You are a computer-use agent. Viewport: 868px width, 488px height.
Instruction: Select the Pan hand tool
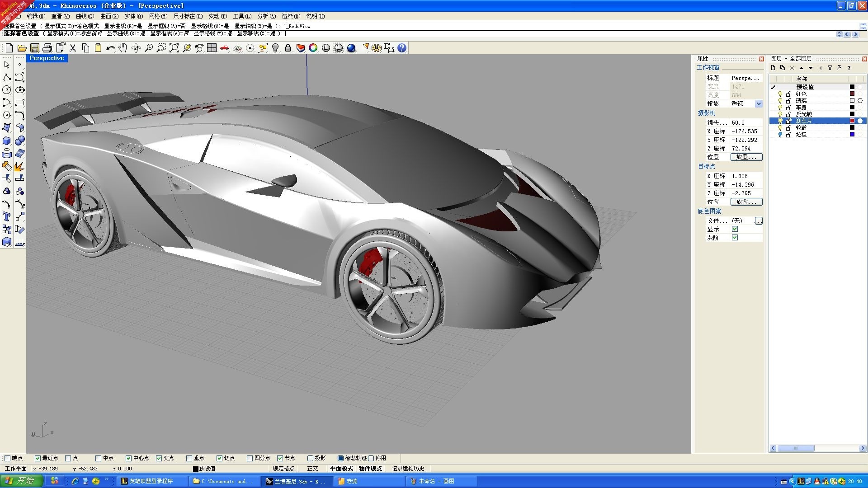point(123,48)
